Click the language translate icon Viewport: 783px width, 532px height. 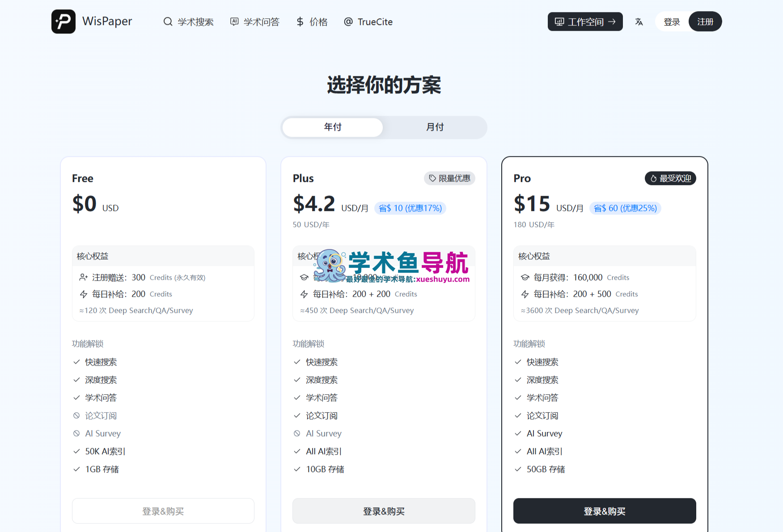[639, 21]
